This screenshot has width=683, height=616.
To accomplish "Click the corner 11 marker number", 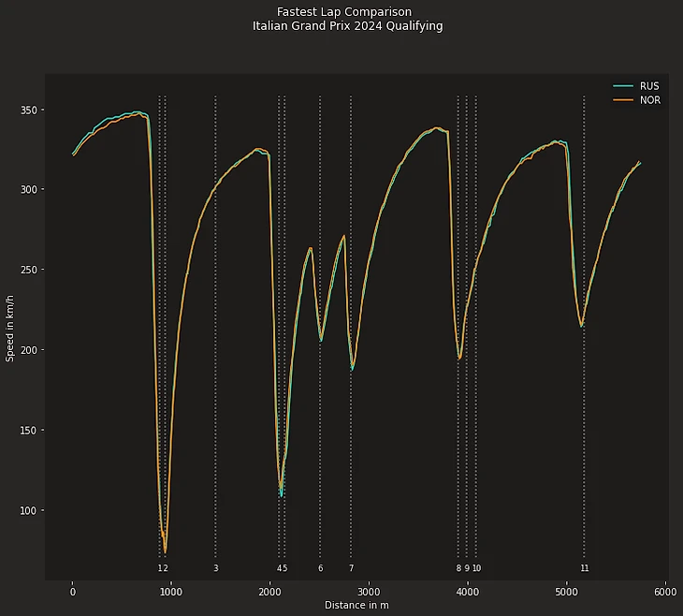I will point(585,568).
